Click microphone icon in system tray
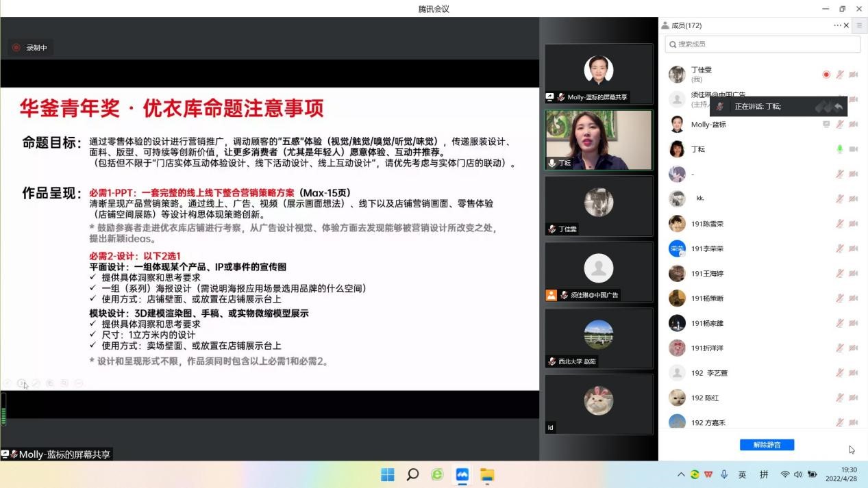The image size is (868, 488). [724, 474]
